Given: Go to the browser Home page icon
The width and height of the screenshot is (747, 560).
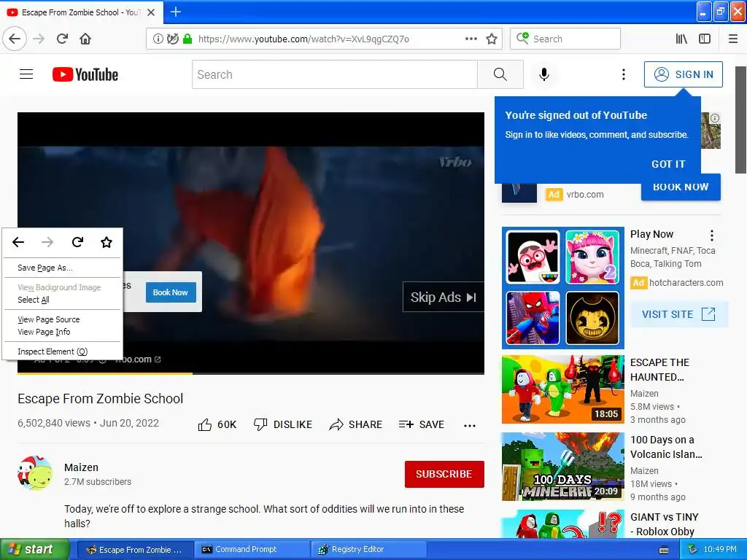Looking at the screenshot, I should [85, 39].
